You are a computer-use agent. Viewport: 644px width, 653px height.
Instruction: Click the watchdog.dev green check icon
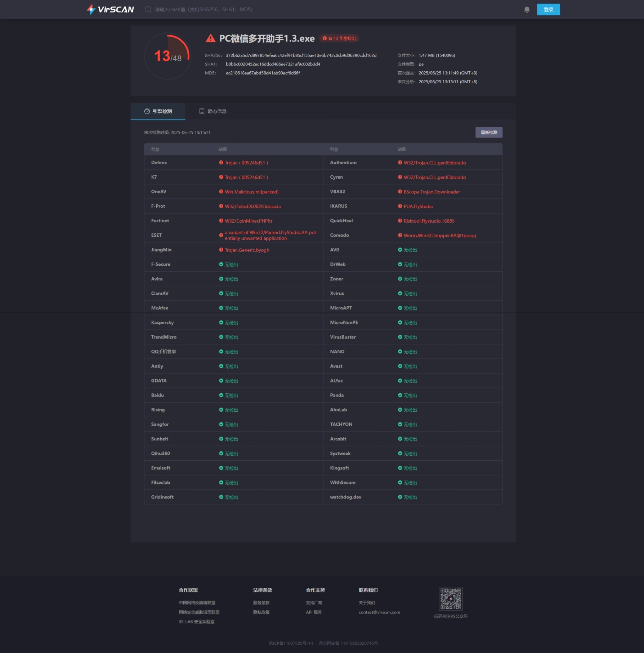tap(400, 497)
